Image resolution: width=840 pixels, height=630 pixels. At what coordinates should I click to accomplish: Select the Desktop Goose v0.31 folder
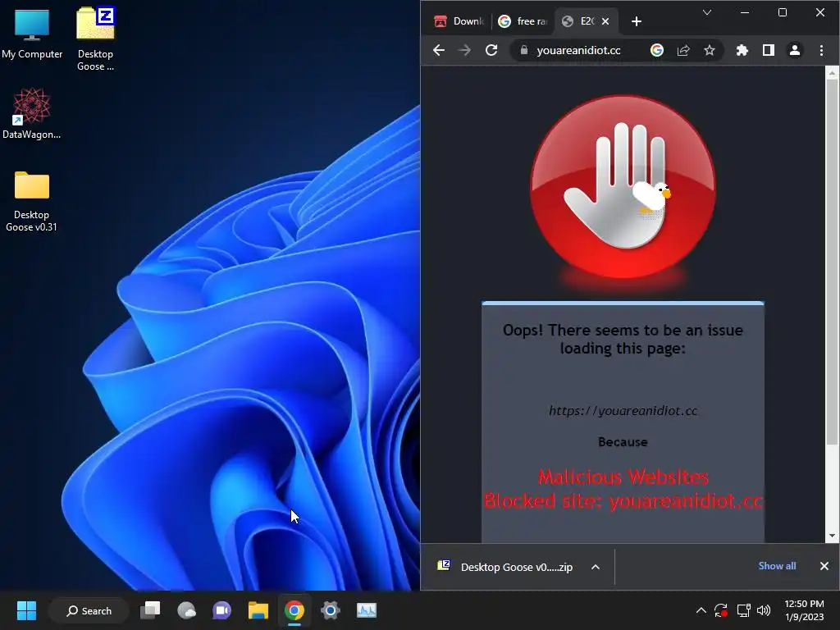pos(32,202)
